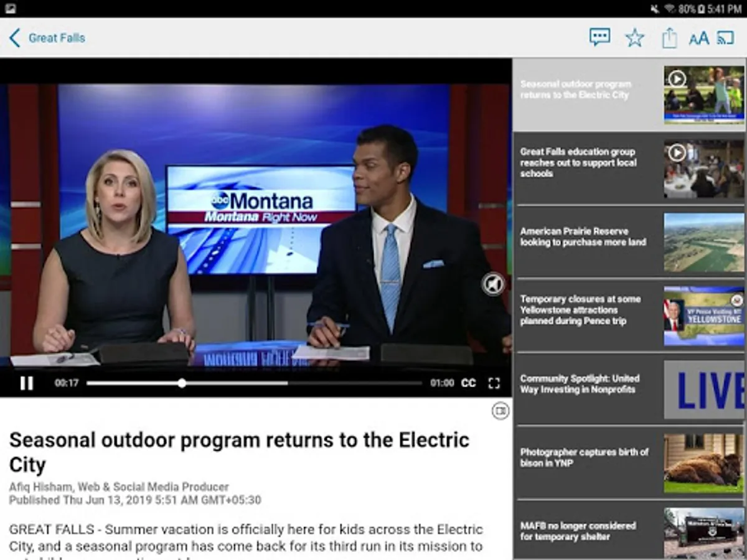Tap the LIVE thumbnail image
Screen dimensions: 747x560
click(x=703, y=390)
